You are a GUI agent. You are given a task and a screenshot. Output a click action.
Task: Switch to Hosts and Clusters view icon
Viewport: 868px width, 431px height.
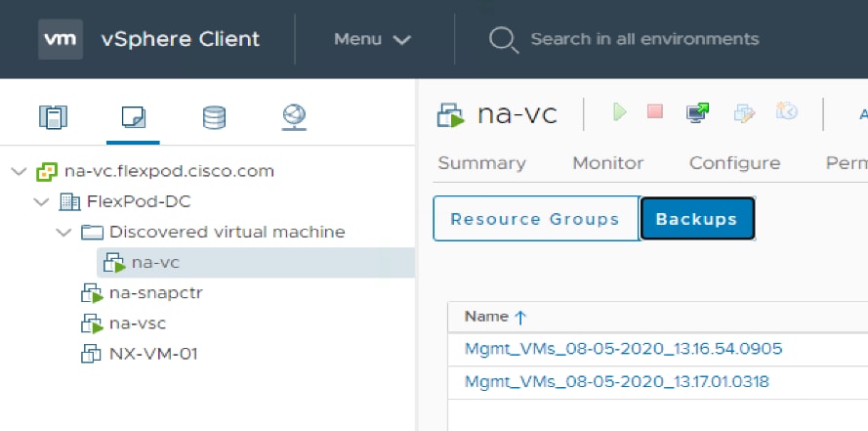53,117
